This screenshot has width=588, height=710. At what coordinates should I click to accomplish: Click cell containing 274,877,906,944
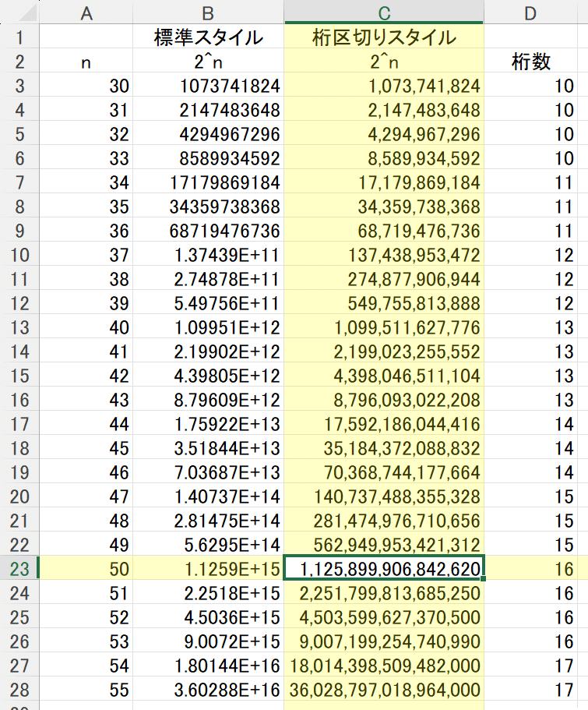pos(384,279)
